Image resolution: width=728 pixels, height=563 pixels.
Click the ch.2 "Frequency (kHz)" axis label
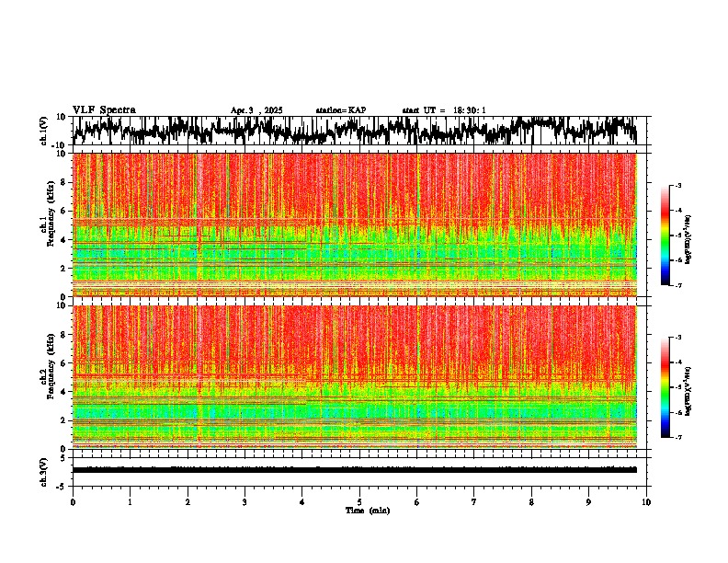pos(51,366)
